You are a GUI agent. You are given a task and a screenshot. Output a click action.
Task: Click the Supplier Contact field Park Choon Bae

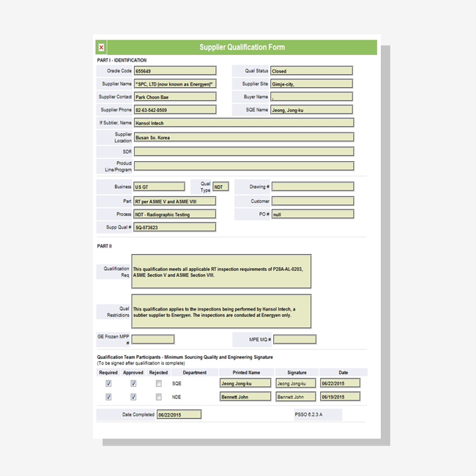175,97
